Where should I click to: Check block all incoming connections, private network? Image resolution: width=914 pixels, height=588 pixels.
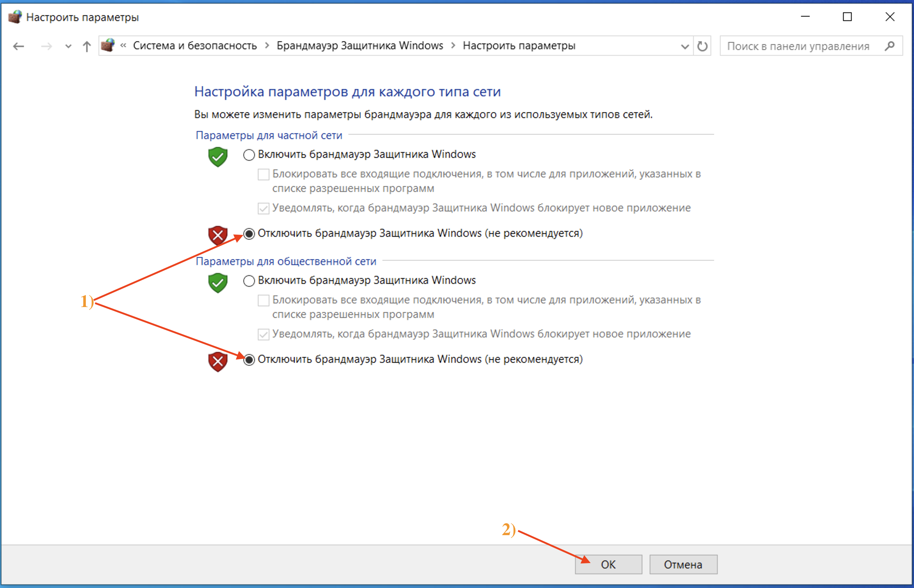[263, 174]
